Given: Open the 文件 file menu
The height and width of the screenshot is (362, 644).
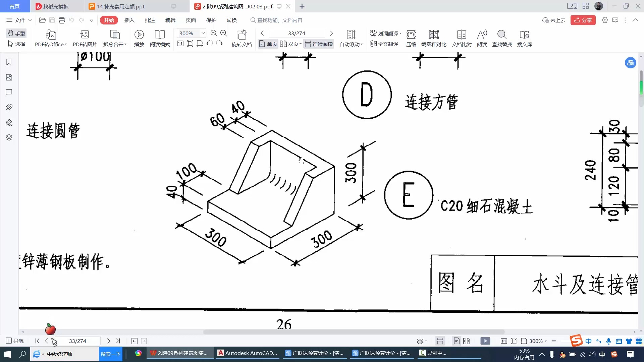Looking at the screenshot, I should [16, 20].
